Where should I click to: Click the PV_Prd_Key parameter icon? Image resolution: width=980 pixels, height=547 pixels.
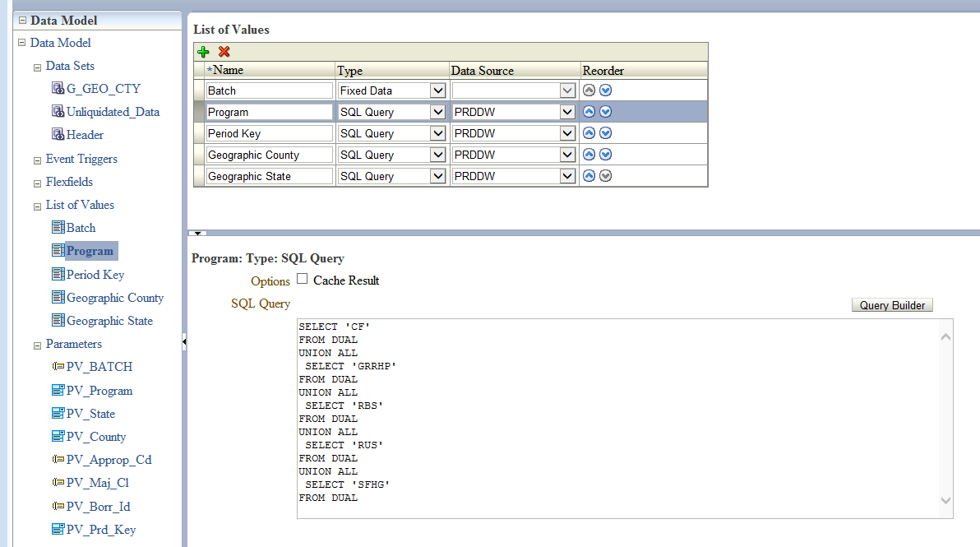pos(58,530)
